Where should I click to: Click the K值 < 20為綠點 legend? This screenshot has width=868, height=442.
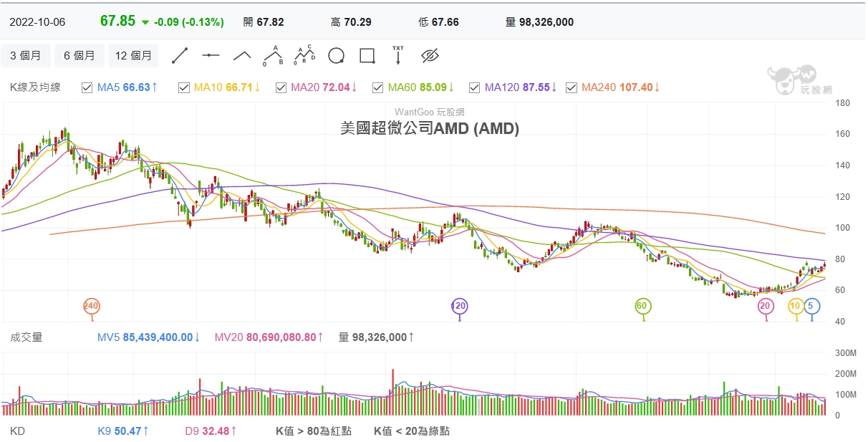[412, 431]
